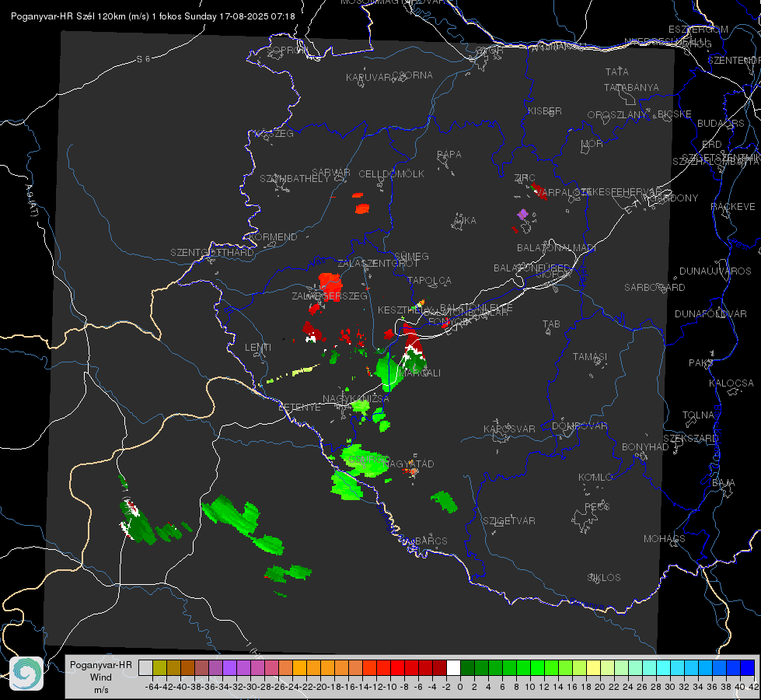Click the BONYHAD city label

coord(645,447)
